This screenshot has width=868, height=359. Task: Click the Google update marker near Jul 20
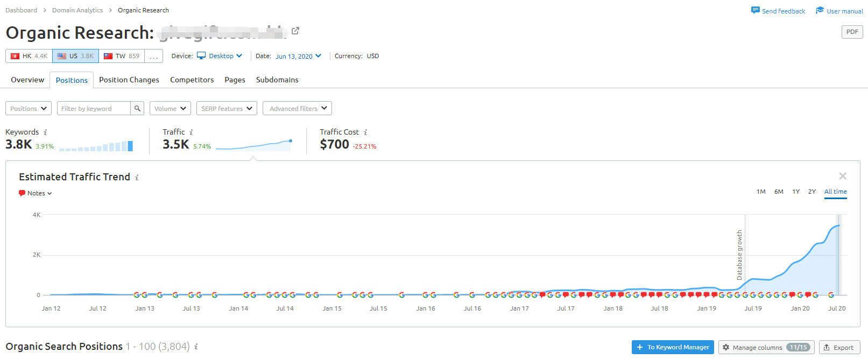click(831, 295)
